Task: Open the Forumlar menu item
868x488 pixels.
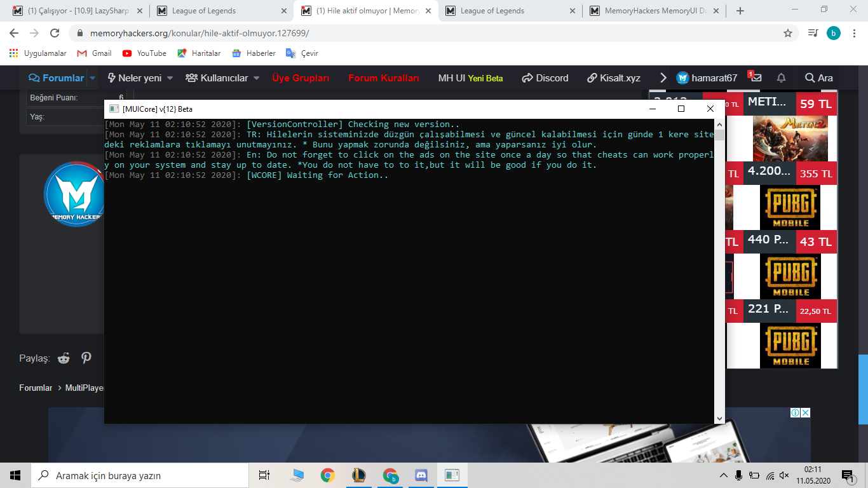Action: pyautogui.click(x=57, y=78)
